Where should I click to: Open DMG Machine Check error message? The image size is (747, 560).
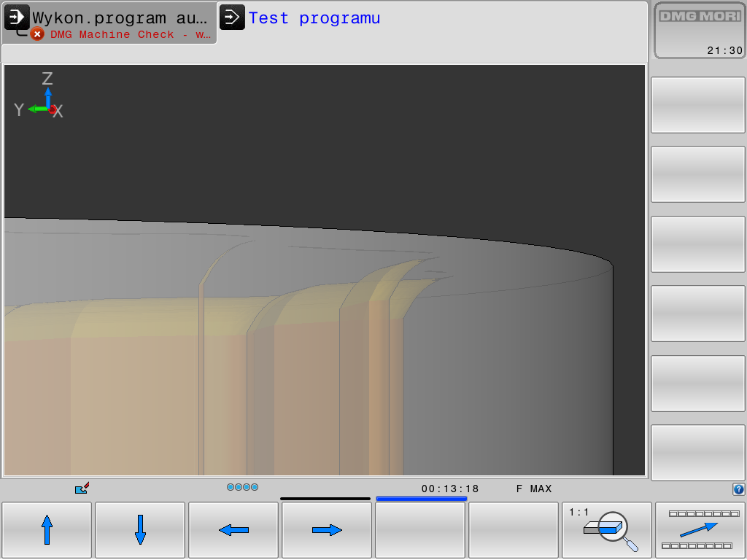click(131, 34)
